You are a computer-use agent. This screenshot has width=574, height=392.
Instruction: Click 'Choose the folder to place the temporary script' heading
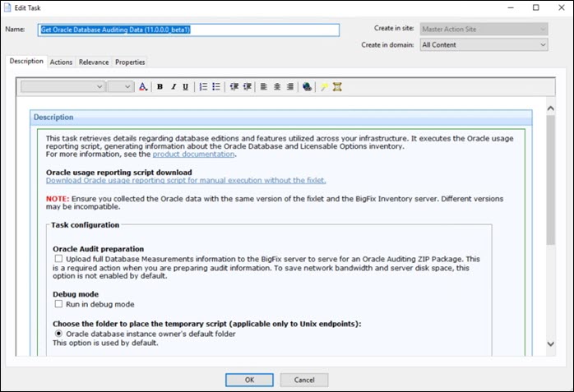click(x=207, y=324)
